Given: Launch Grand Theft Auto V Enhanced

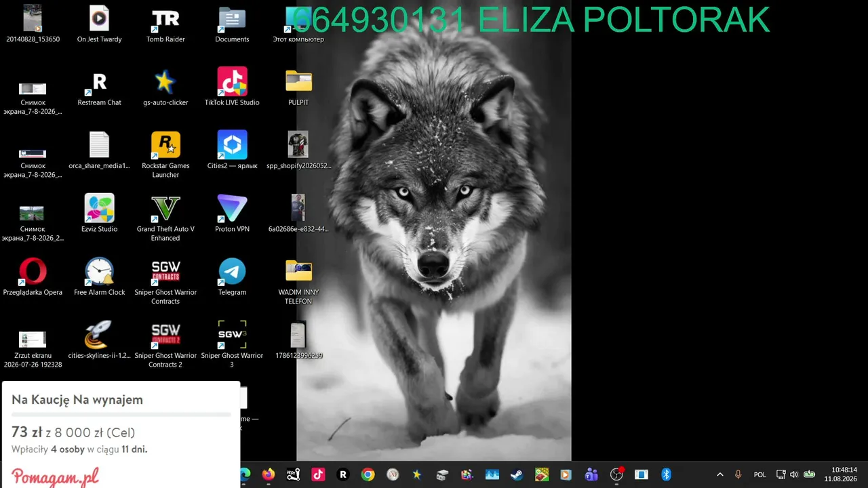Looking at the screenshot, I should 165,218.
